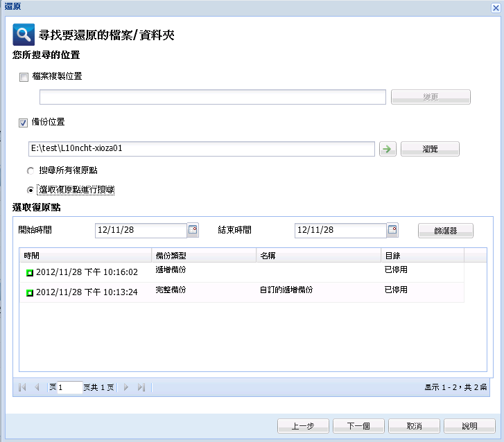
Task: Go to next page of results
Action: click(126, 388)
